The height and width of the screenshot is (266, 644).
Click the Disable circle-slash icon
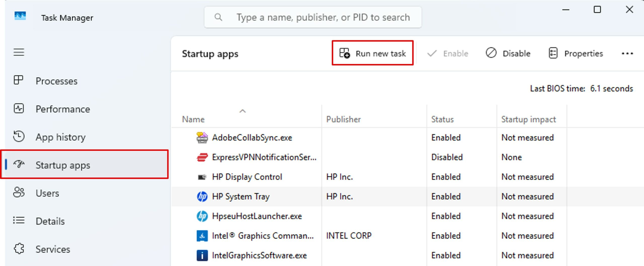click(x=491, y=53)
